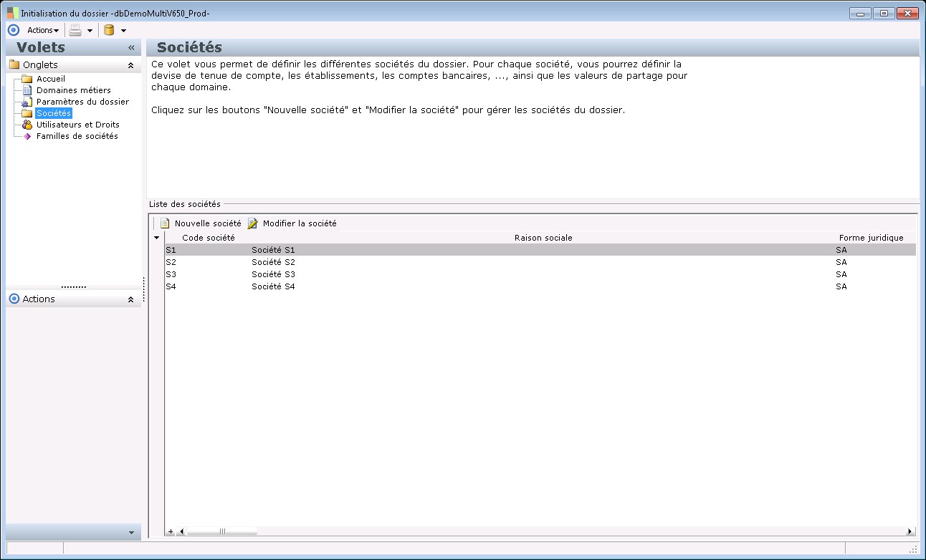The image size is (926, 560).
Task: Select the row with code S4
Action: pos(540,286)
